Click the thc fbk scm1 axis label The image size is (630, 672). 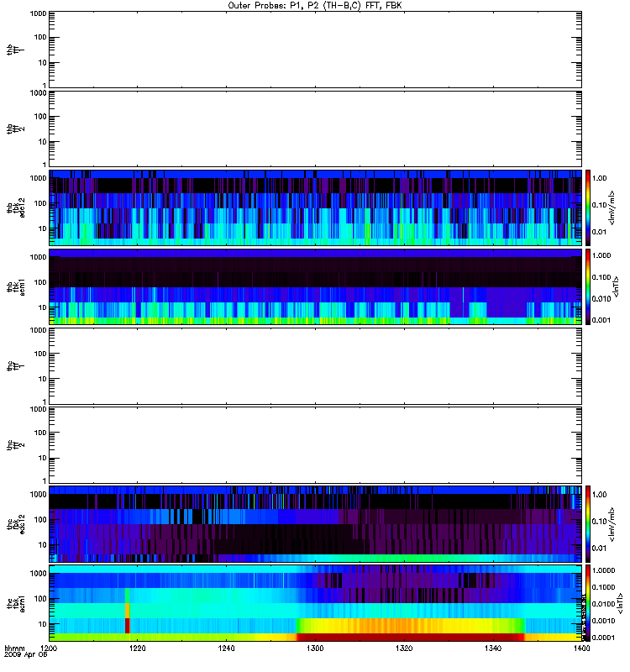(x=16, y=603)
